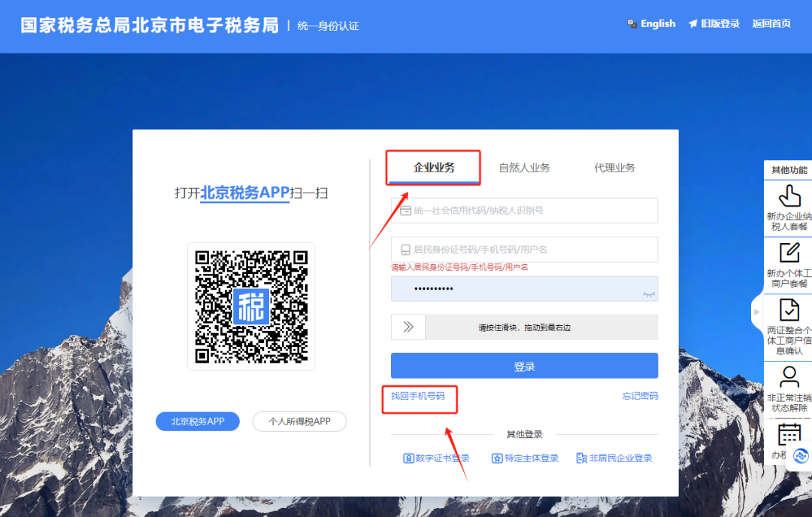Click the 非正常注销状态解除 label
This screenshot has width=812, height=517.
click(789, 403)
